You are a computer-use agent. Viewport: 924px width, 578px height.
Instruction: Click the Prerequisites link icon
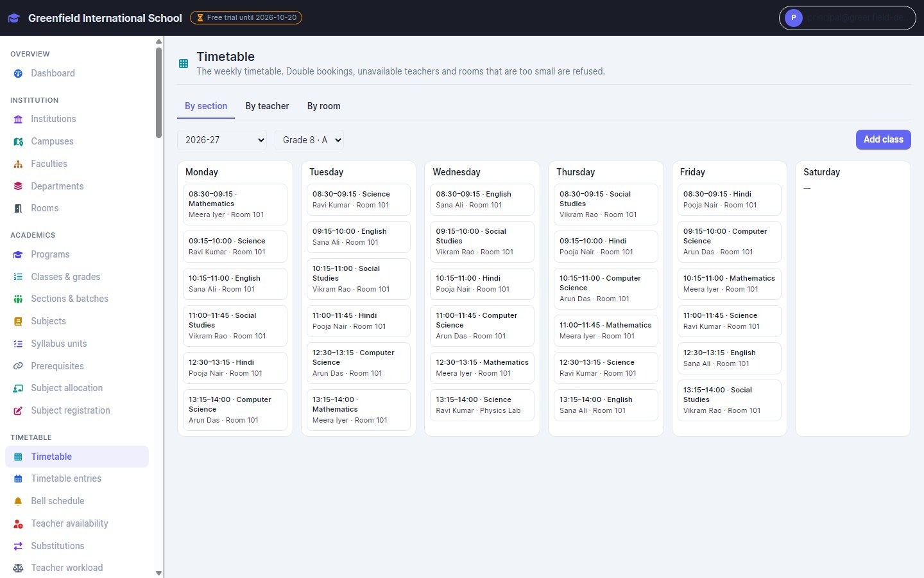pyautogui.click(x=18, y=366)
